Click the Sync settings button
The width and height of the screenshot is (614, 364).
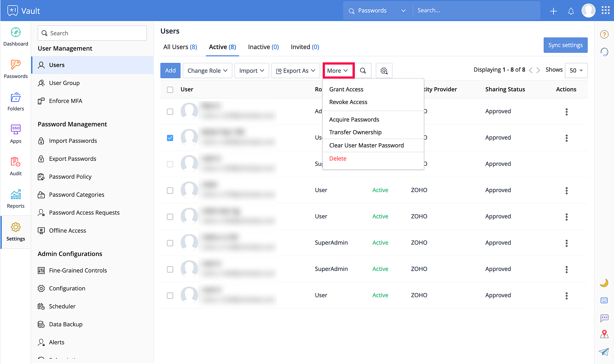[x=565, y=45]
